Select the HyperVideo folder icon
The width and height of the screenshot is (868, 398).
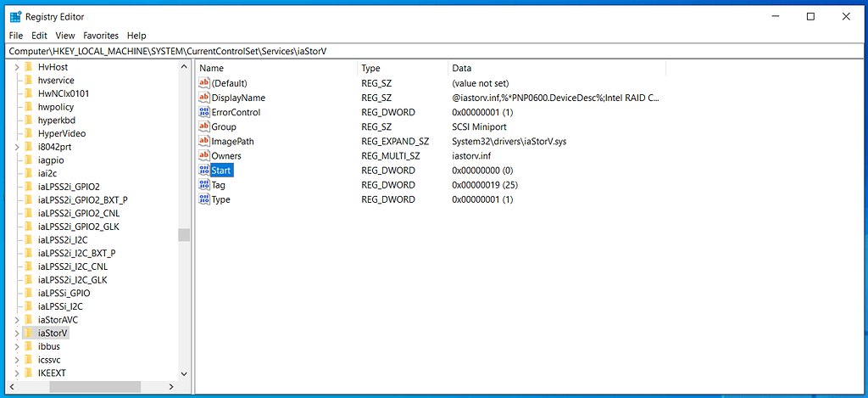[29, 133]
